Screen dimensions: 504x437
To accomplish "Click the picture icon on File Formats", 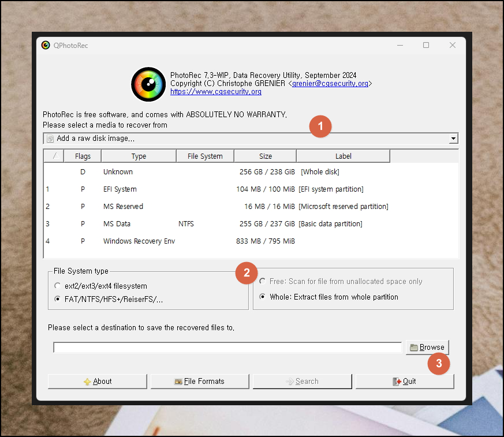I will 178,382.
